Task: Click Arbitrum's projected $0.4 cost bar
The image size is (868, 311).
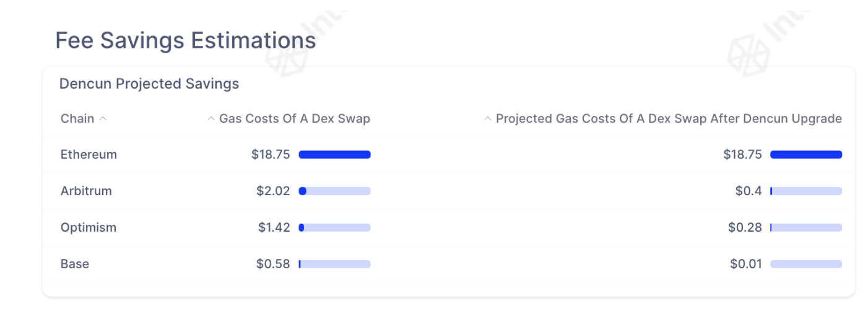Action: coord(806,191)
